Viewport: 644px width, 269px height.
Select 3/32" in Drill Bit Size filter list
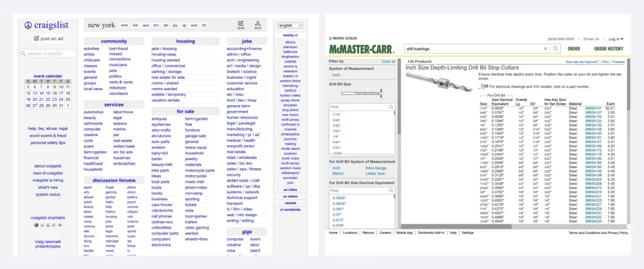tap(336, 126)
